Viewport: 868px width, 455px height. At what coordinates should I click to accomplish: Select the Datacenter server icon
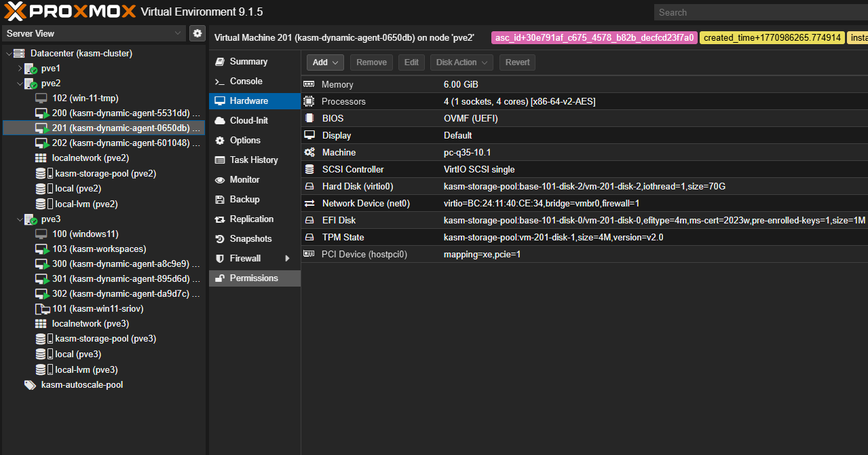(19, 53)
